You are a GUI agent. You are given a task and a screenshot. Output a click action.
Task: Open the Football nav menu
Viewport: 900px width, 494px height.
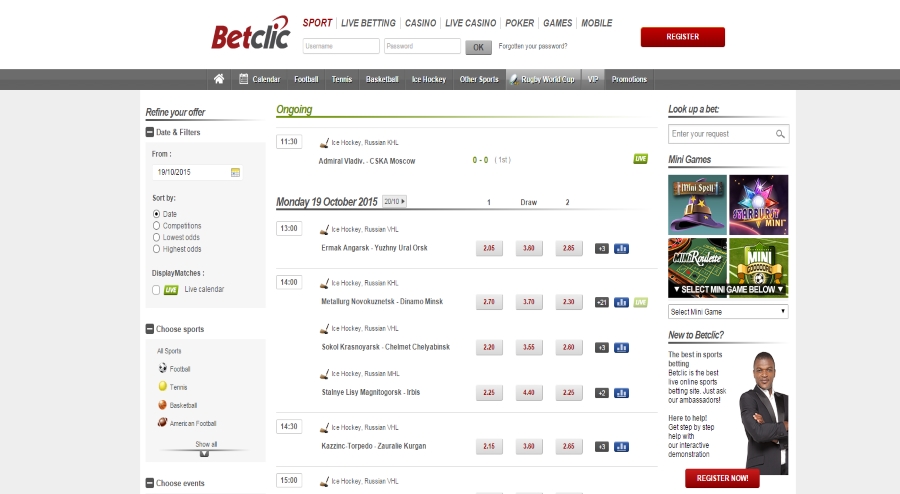[x=306, y=79]
